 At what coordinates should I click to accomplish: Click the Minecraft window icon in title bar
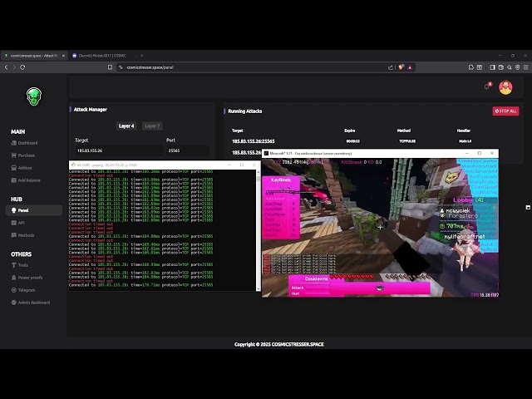[x=266, y=153]
